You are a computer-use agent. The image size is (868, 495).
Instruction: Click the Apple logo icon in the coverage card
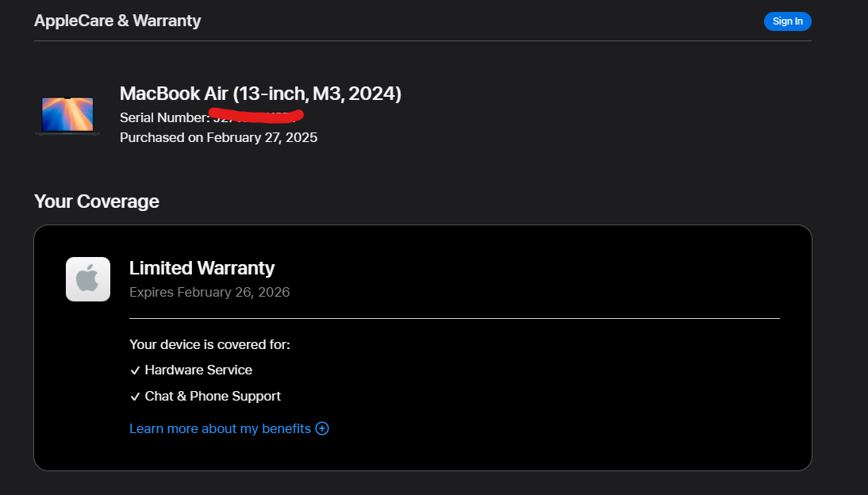click(x=88, y=279)
